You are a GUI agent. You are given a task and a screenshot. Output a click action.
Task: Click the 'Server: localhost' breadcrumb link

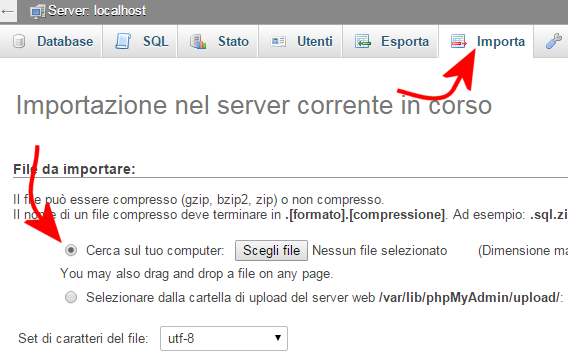97,11
